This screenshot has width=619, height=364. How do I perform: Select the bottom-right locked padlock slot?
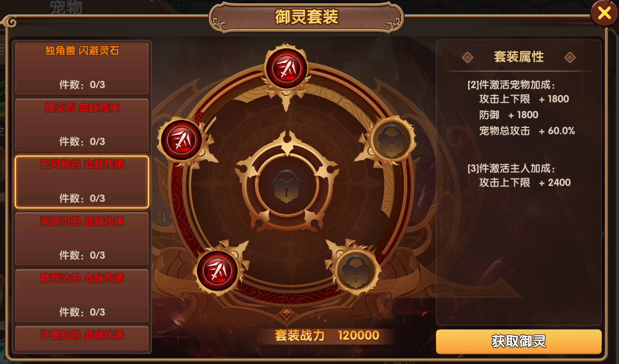[356, 271]
